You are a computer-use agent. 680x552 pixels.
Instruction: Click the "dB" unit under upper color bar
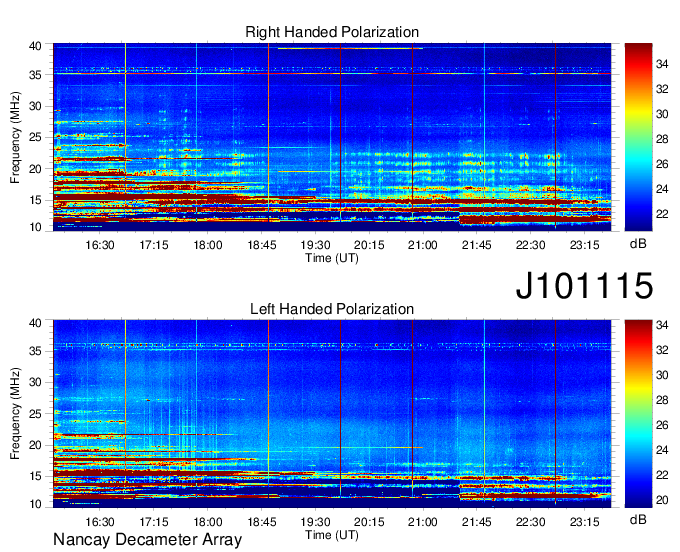[x=638, y=244]
